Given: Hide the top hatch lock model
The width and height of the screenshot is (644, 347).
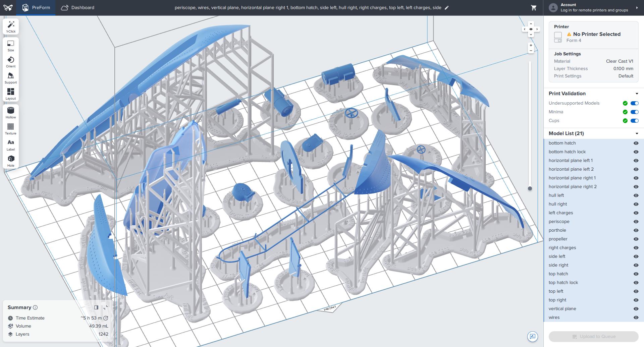Looking at the screenshot, I should click(x=636, y=283).
